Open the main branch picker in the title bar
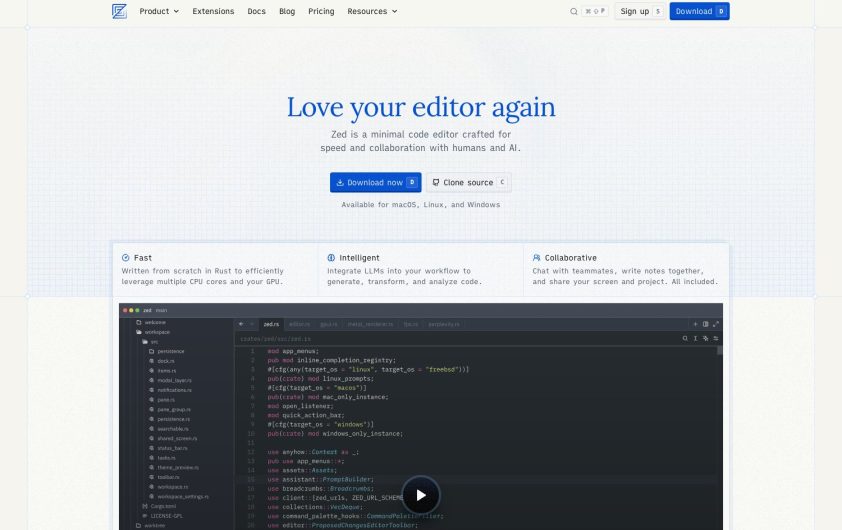 pos(162,310)
